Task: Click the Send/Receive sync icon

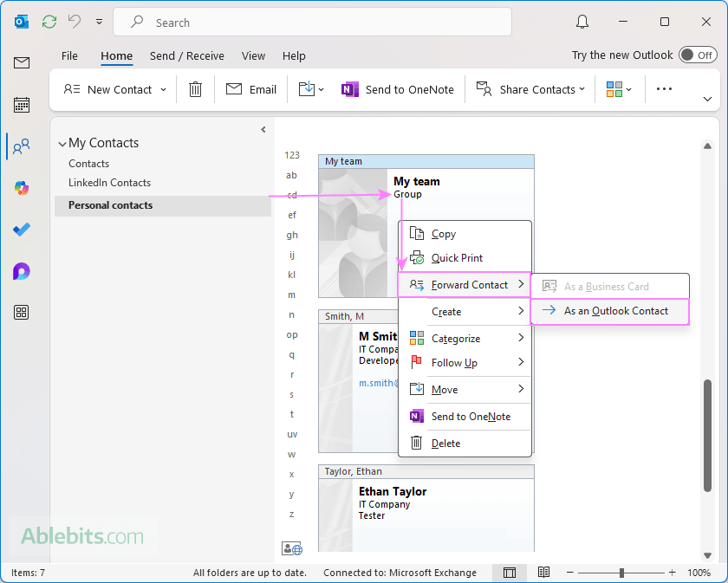Action: (49, 22)
